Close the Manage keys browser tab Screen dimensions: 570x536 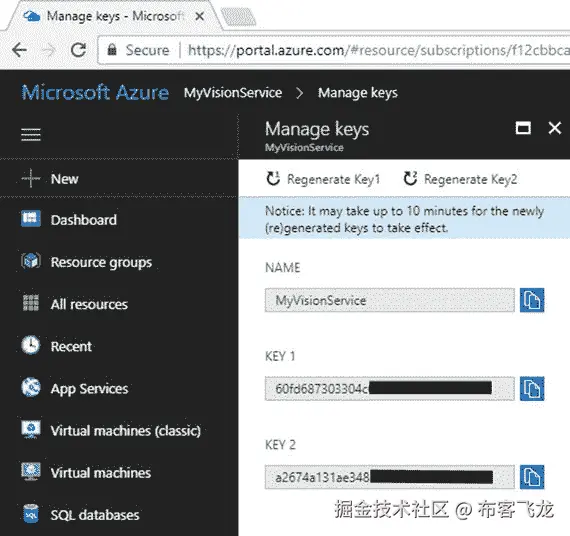[200, 16]
